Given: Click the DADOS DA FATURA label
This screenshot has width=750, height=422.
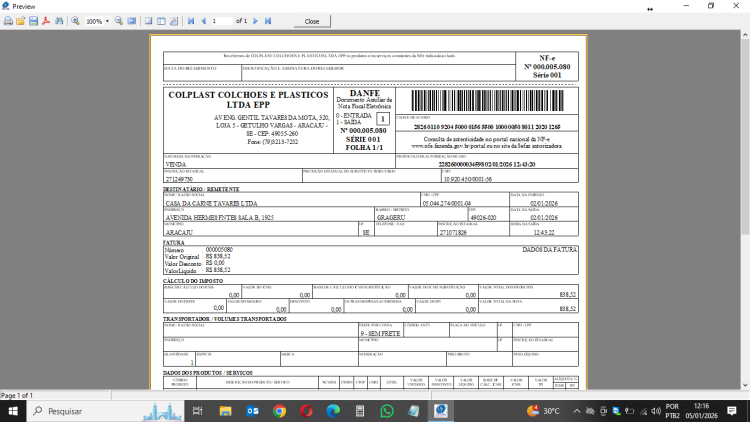Looking at the screenshot, I should pyautogui.click(x=549, y=250).
